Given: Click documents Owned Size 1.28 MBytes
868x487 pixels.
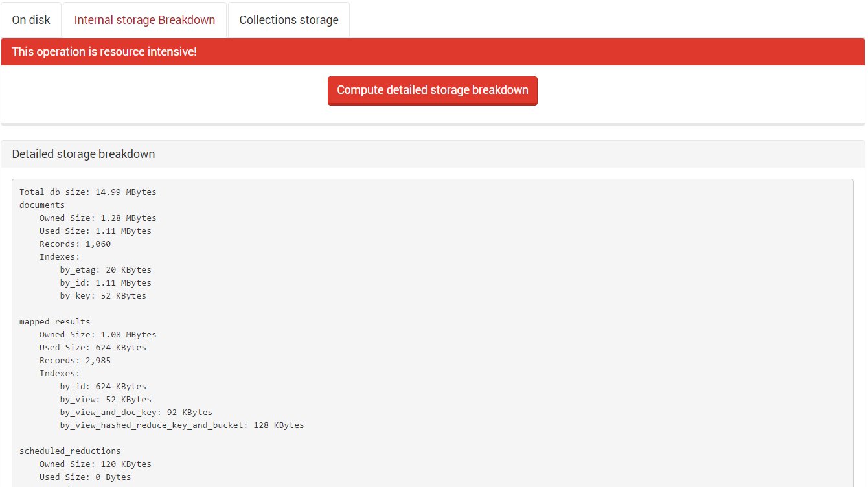Looking at the screenshot, I should (98, 218).
